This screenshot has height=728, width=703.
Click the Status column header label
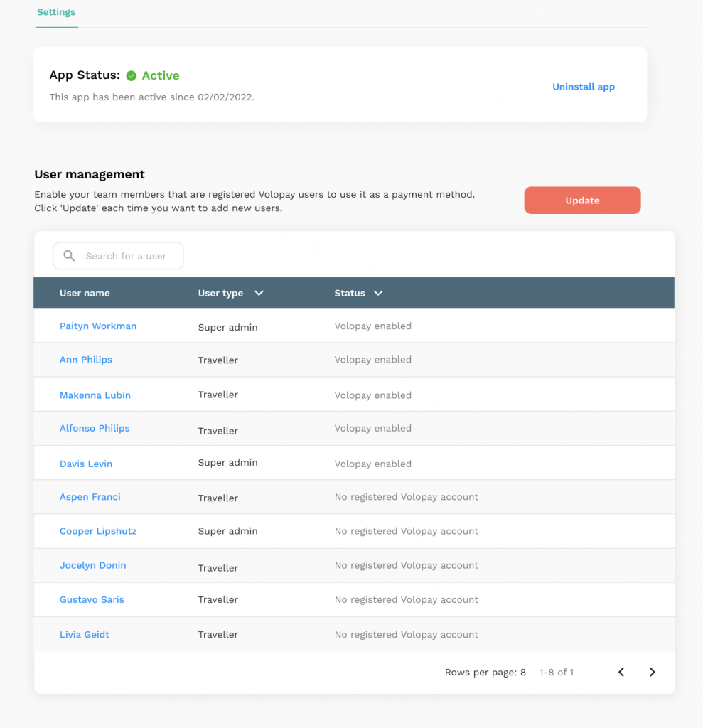tap(350, 293)
